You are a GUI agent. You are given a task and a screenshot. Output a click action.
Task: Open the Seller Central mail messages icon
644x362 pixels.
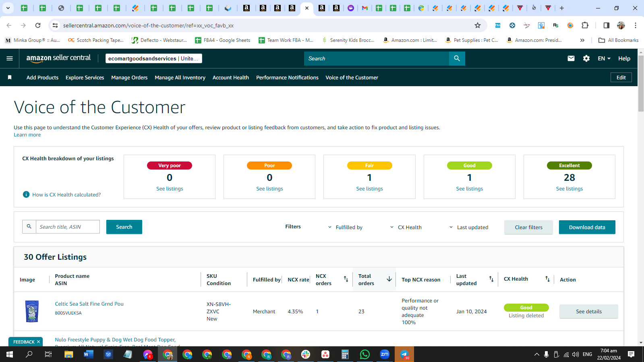[571, 58]
